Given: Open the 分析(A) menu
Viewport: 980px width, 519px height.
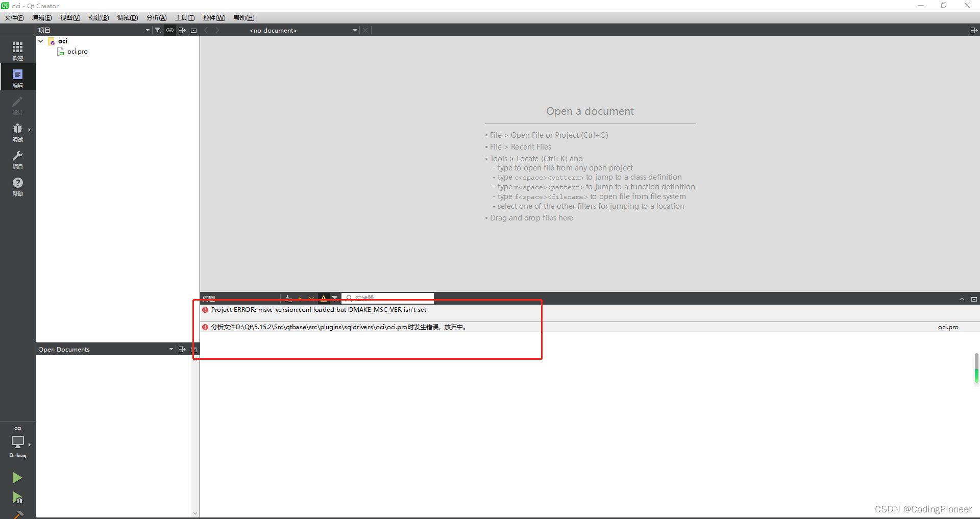Looking at the screenshot, I should tap(156, 18).
